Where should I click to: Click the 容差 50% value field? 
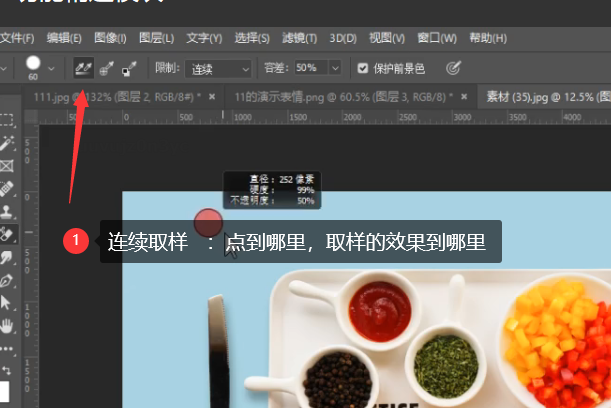(x=311, y=68)
